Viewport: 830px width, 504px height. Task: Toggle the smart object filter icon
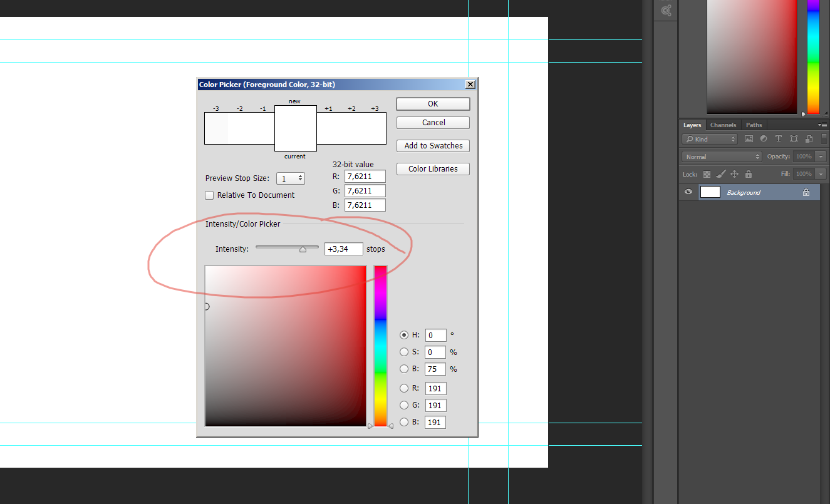(809, 139)
